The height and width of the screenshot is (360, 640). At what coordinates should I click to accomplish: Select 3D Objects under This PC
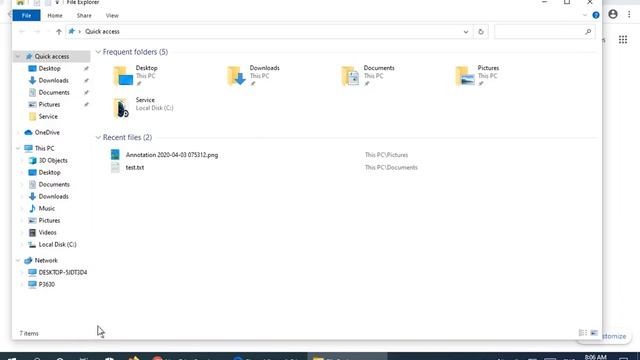tap(53, 160)
